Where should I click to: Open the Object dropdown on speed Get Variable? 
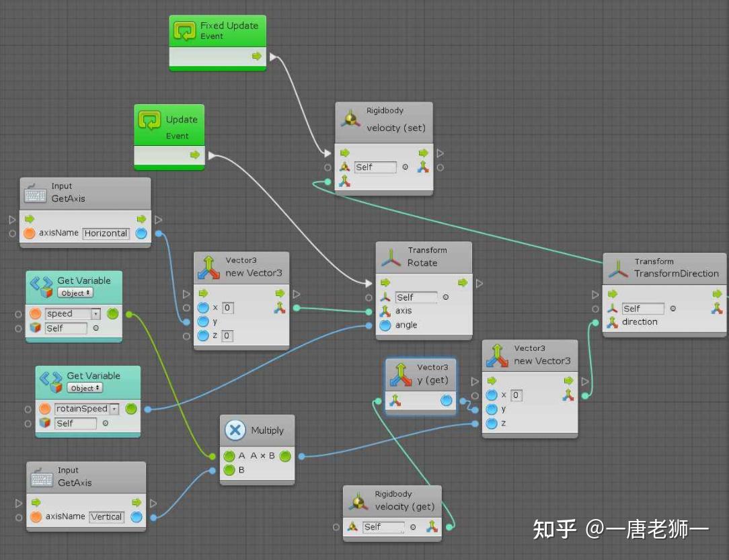[x=75, y=292]
